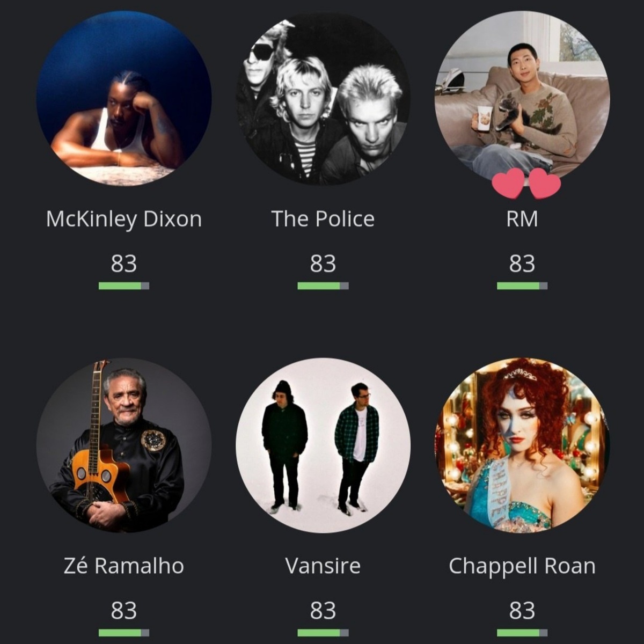Image resolution: width=644 pixels, height=644 pixels.
Task: Click The Police's green rating bar
Action: tap(323, 286)
